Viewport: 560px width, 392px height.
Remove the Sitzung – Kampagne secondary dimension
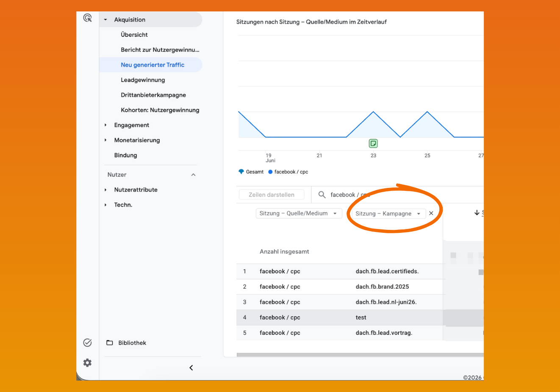click(431, 213)
